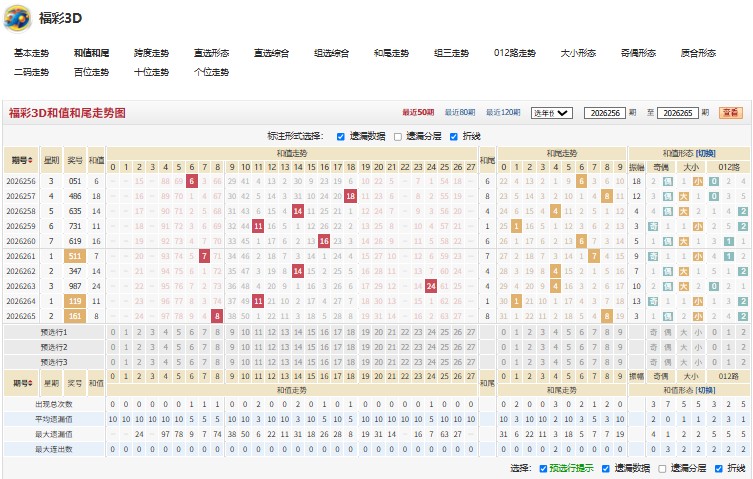Focus the end period field 2026265
The image size is (753, 479).
(678, 113)
